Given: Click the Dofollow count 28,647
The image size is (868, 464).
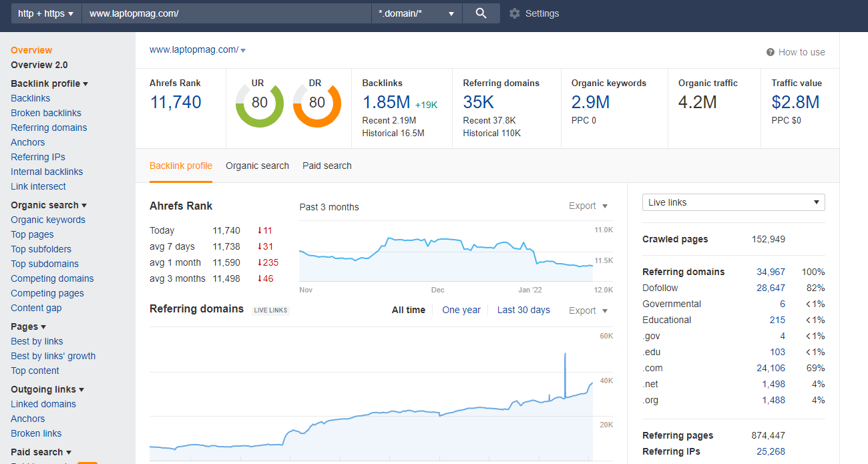Looking at the screenshot, I should (x=771, y=288).
